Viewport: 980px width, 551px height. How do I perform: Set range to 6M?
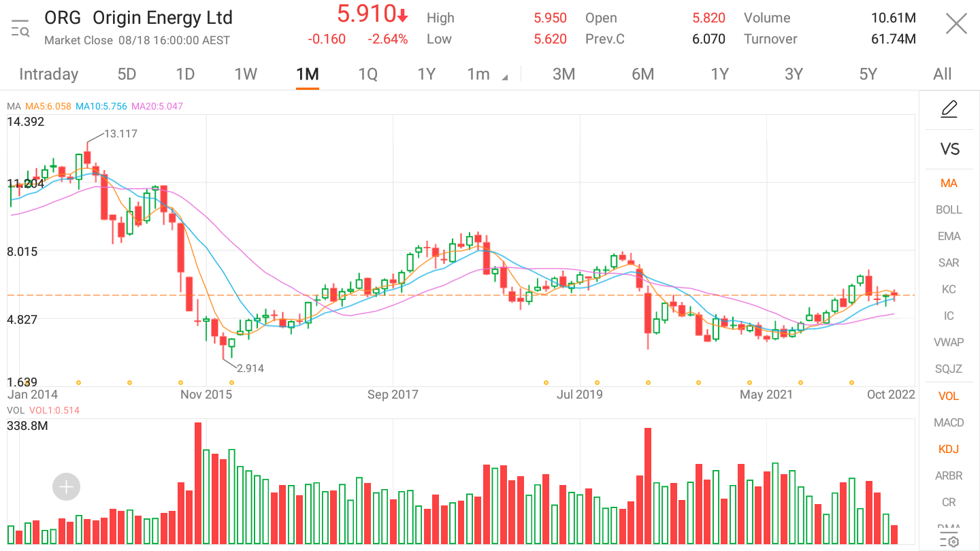tap(642, 74)
